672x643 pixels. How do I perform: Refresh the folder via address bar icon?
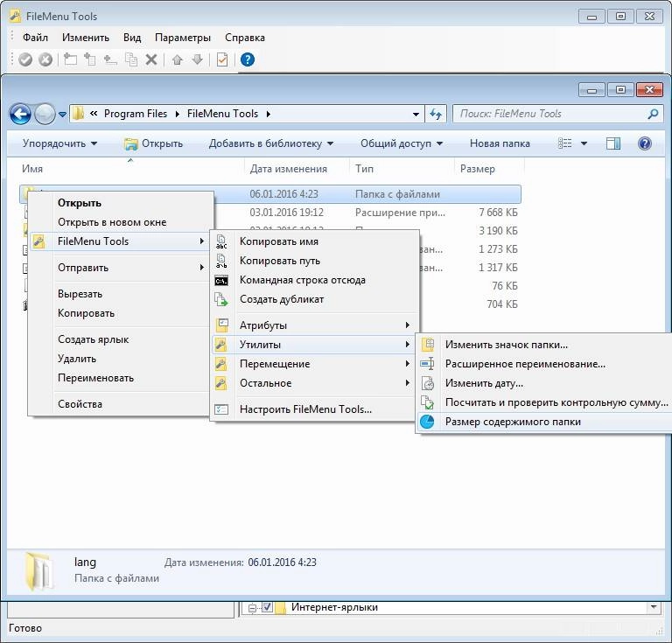click(436, 114)
